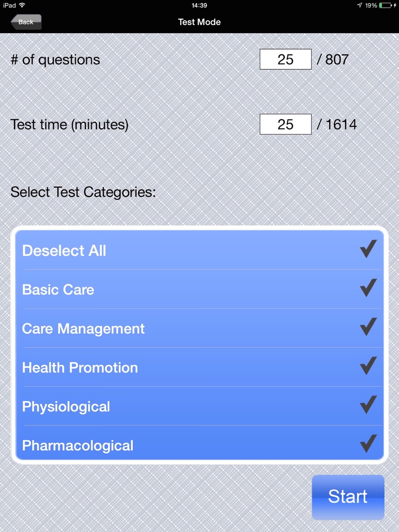The width and height of the screenshot is (399, 532).
Task: Tap the battery status icon
Action: pyautogui.click(x=385, y=6)
